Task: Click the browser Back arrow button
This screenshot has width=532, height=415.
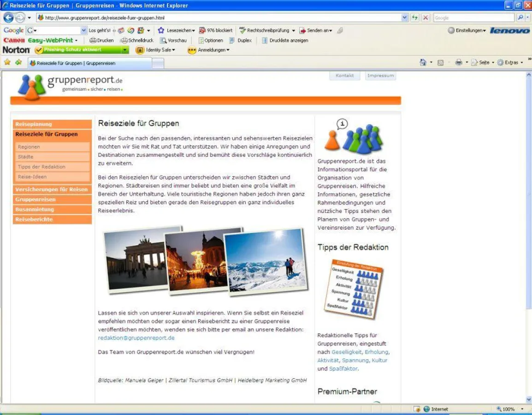Action: [x=8, y=18]
